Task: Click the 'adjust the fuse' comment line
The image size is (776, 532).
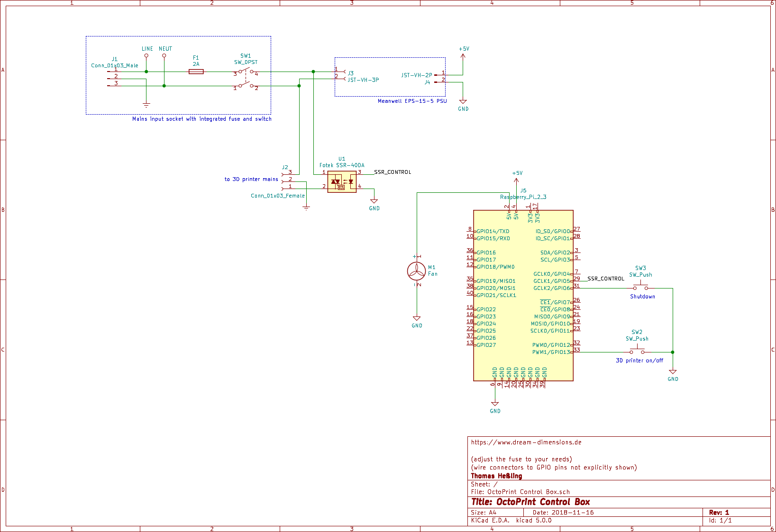Action: tap(521, 459)
